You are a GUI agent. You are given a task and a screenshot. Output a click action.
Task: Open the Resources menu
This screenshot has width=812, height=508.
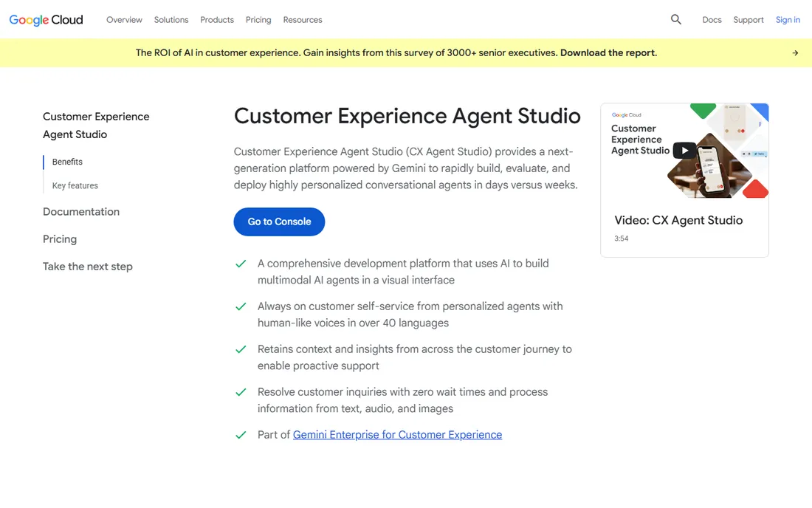click(x=303, y=20)
